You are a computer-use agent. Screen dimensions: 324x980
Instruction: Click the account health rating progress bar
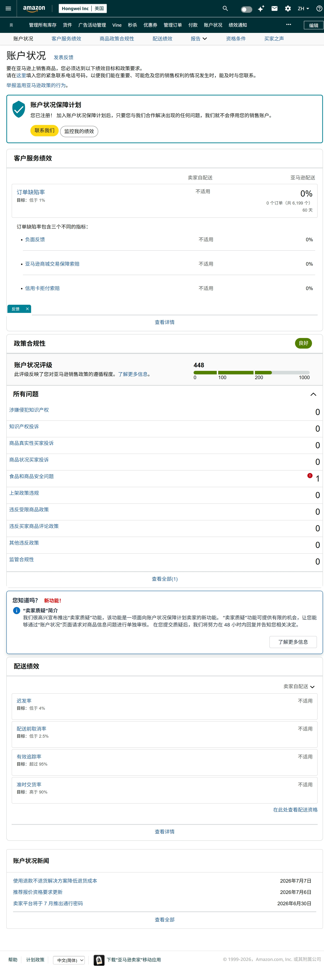(x=251, y=372)
